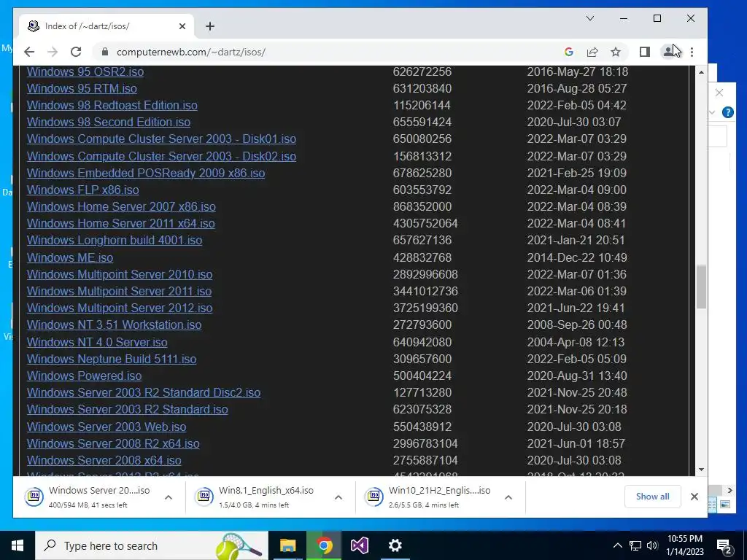
Task: Open Settings from the taskbar
Action: point(395,545)
